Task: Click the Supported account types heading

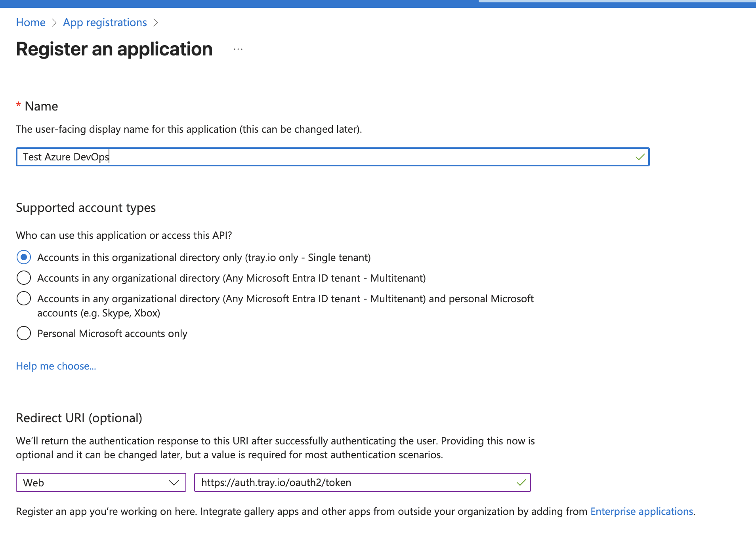Action: pyautogui.click(x=86, y=207)
